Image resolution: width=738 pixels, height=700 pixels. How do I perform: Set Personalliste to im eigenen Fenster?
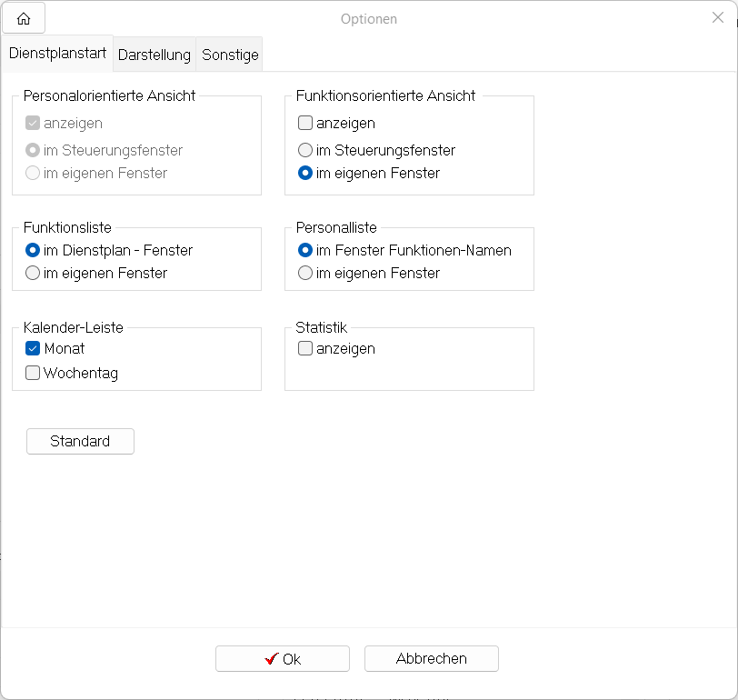point(305,273)
